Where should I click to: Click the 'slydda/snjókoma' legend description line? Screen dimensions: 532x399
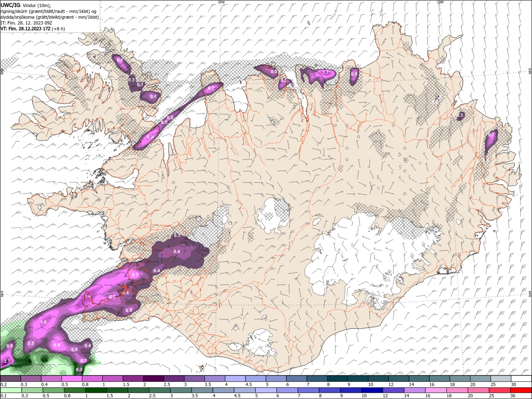tap(49, 17)
